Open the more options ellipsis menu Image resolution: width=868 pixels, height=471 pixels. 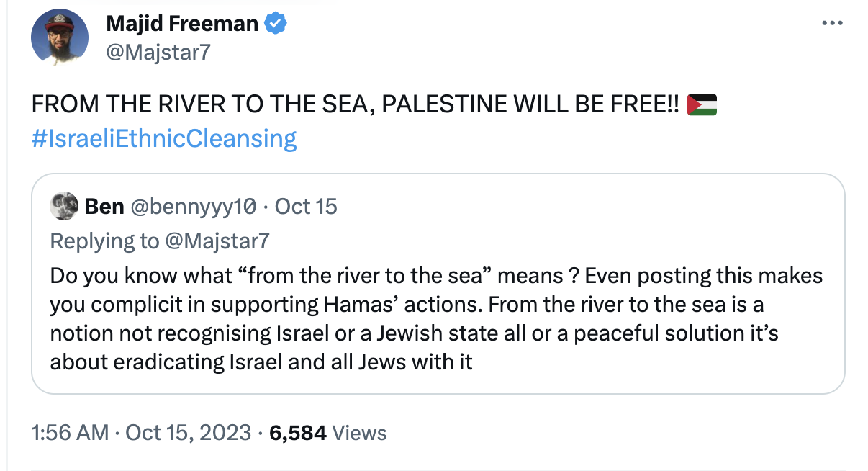[831, 23]
